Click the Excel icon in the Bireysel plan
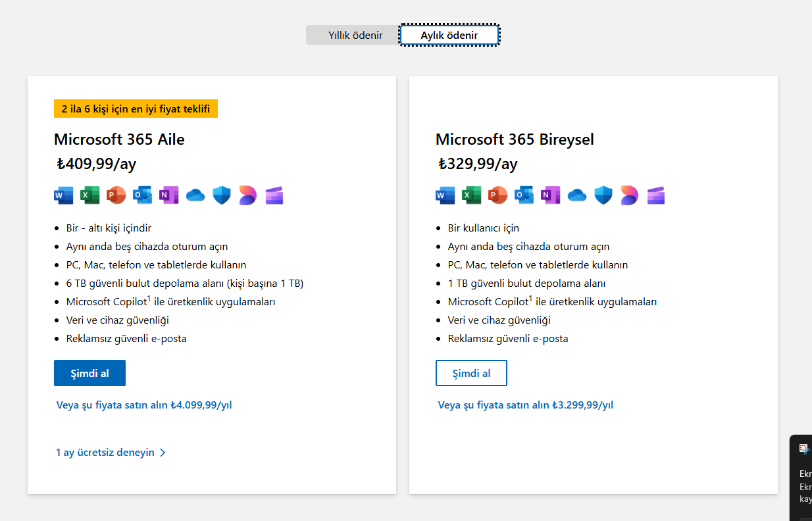 (x=471, y=195)
